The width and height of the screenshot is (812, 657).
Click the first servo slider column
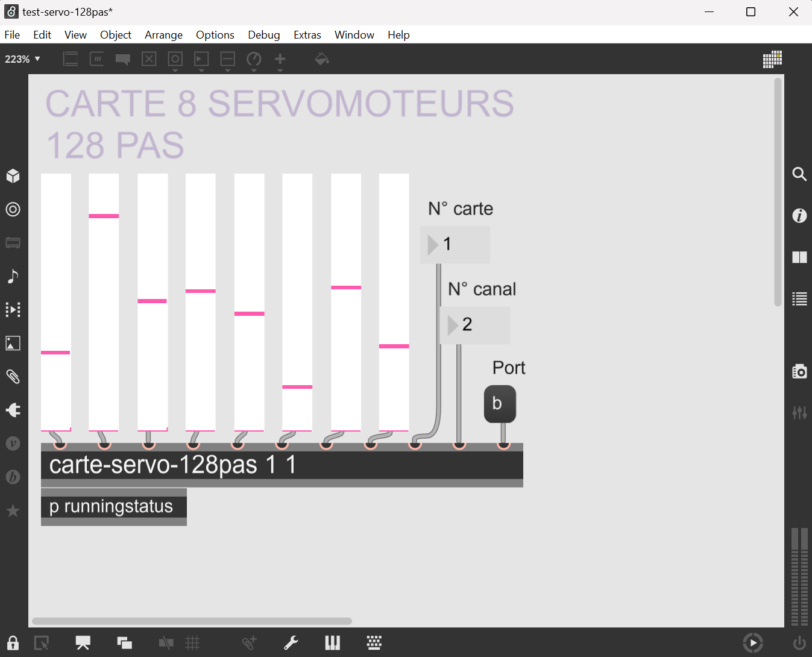(56, 303)
